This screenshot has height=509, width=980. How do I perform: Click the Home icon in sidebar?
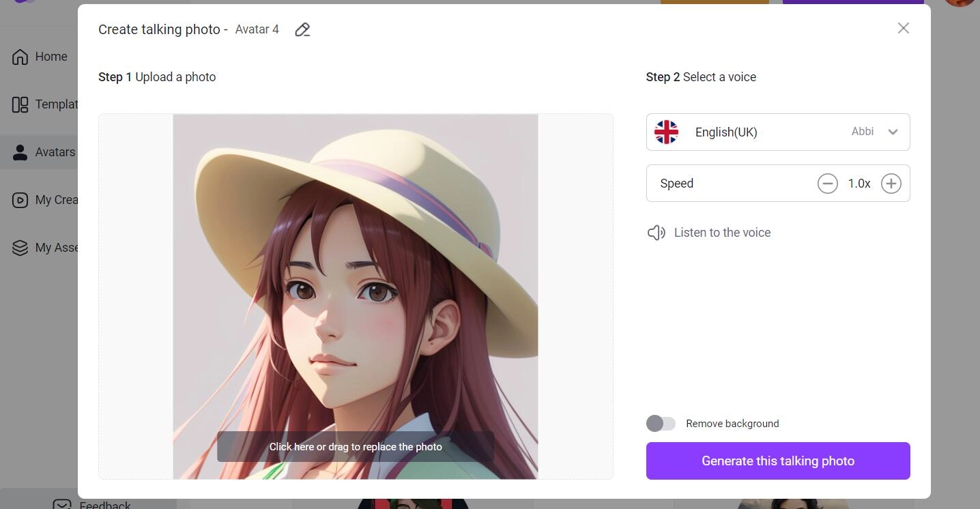click(20, 57)
